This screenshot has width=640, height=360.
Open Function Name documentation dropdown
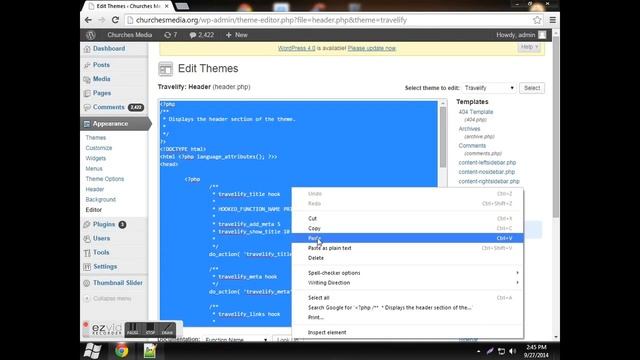[x=236, y=340]
